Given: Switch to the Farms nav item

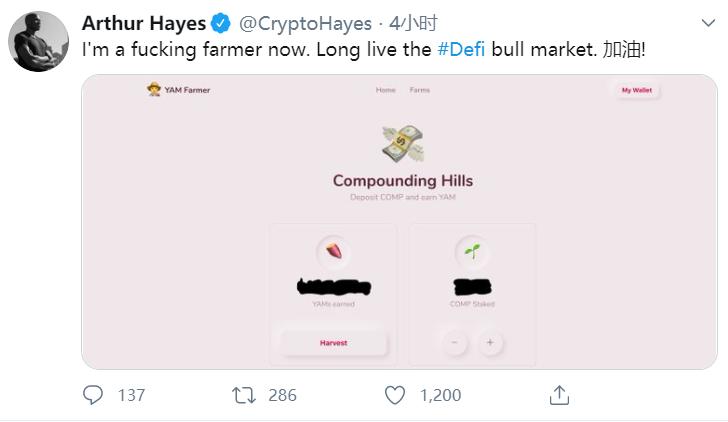Looking at the screenshot, I should click(x=420, y=90).
